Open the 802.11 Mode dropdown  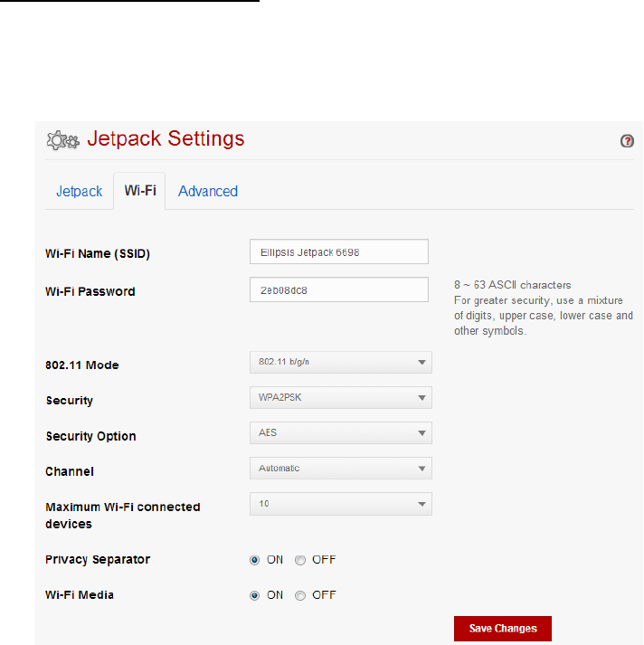tap(340, 363)
